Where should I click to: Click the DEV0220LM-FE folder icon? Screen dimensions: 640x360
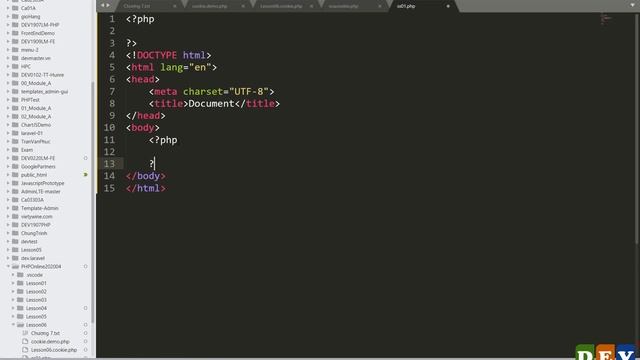click(x=15, y=158)
